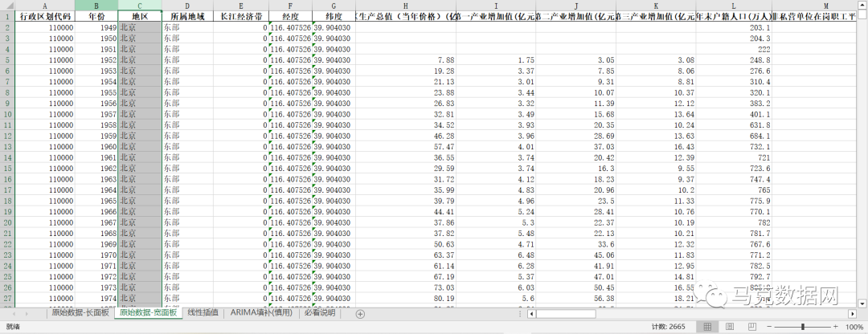Select column I header
The image size is (868, 334).
click(x=496, y=5)
